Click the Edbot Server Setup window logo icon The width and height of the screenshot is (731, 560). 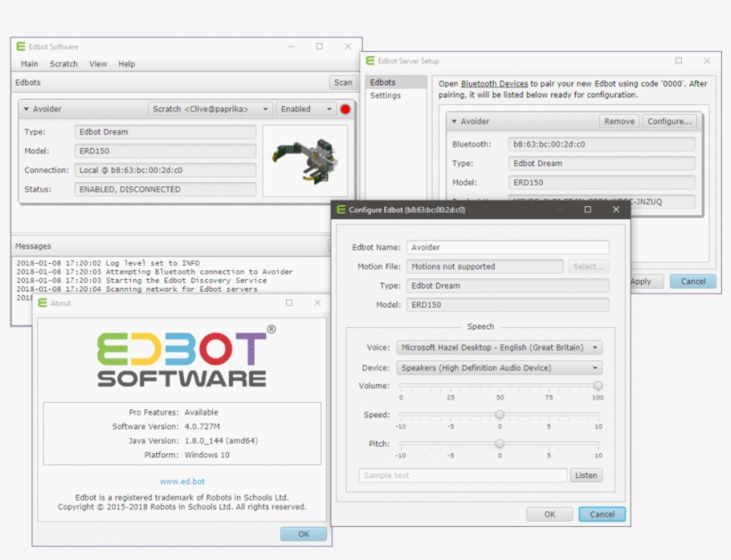click(370, 61)
